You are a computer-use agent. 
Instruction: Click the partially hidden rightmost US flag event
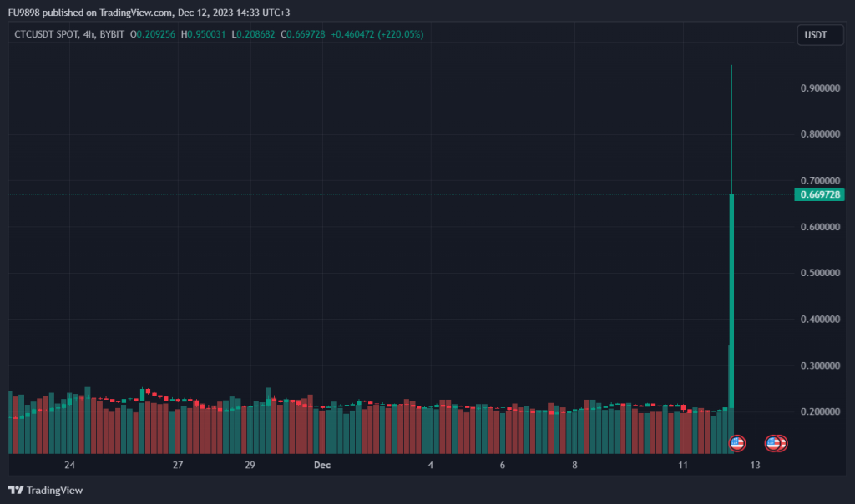(x=784, y=443)
